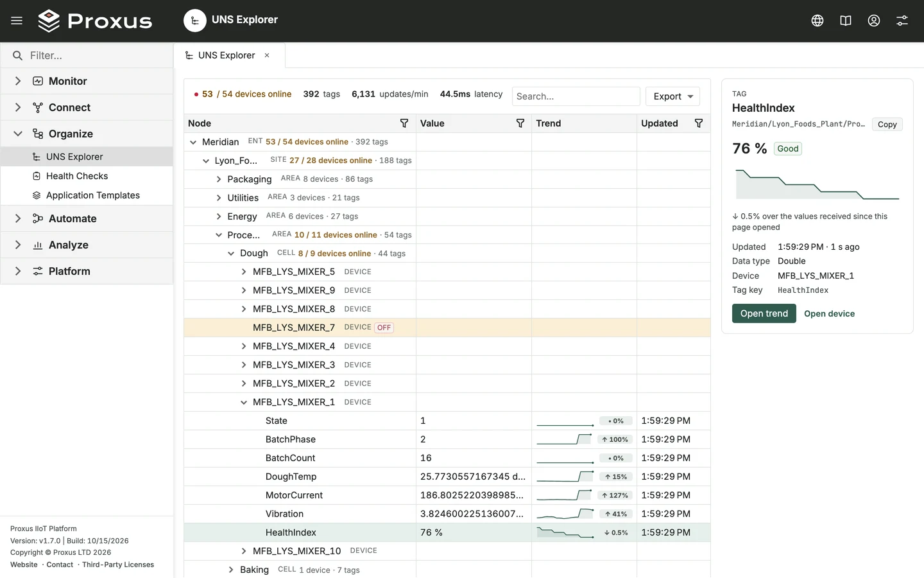Close the UNS Explorer tab
The image size is (924, 578).
[267, 55]
